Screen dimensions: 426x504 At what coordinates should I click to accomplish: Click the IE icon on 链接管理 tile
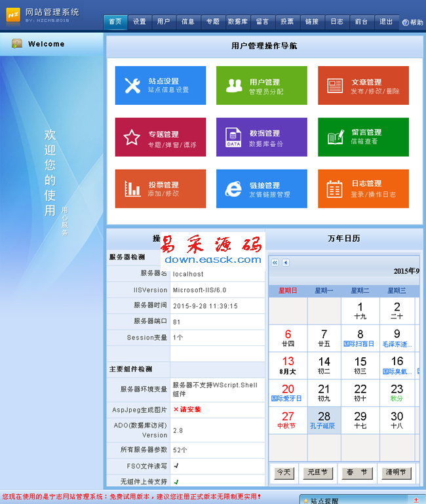(x=233, y=189)
